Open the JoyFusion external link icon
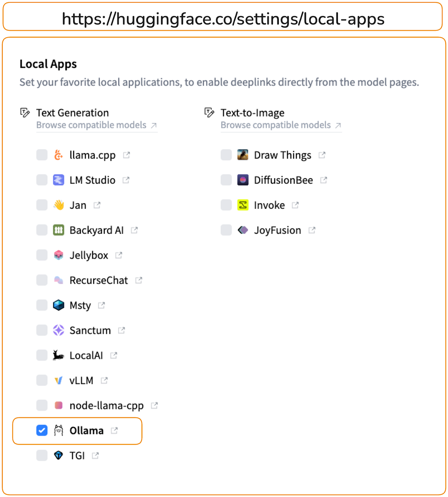The image size is (448, 497). click(312, 230)
